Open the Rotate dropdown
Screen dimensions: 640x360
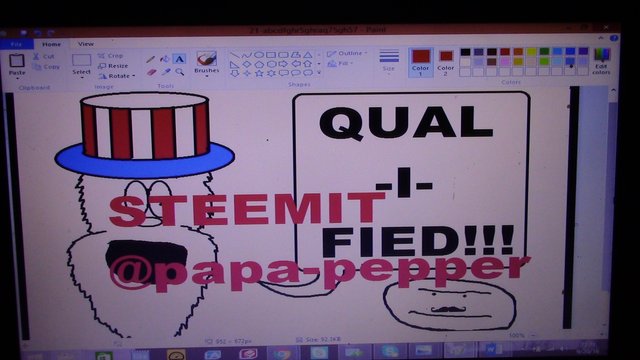tap(117, 76)
